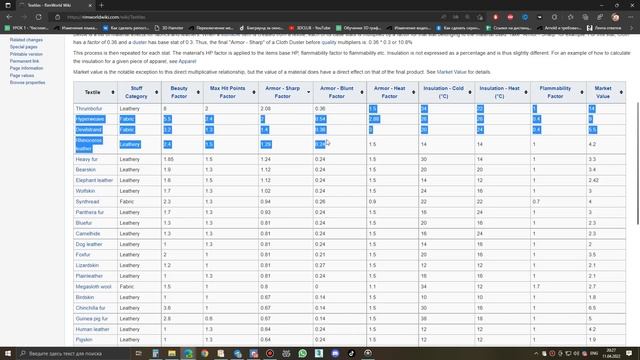Open the Human leather textile link
Viewport: 640px width, 360px height.
(93, 329)
